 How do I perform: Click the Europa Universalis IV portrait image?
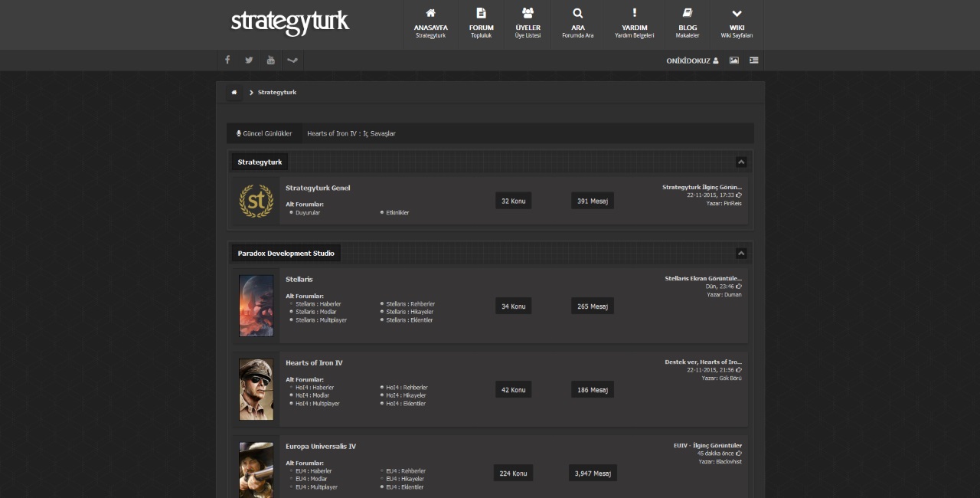256,470
